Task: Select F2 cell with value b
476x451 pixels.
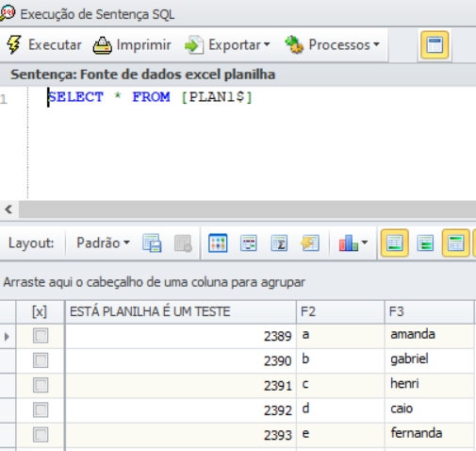Action: point(340,360)
